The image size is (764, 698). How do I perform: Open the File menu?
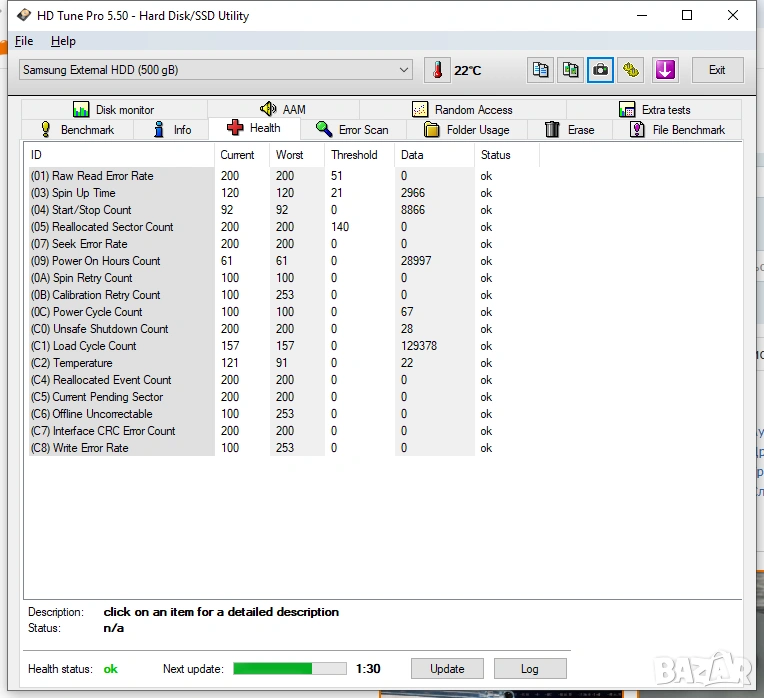click(x=24, y=41)
